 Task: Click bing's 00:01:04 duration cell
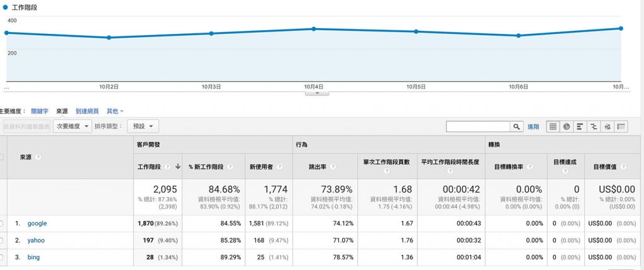451,257
